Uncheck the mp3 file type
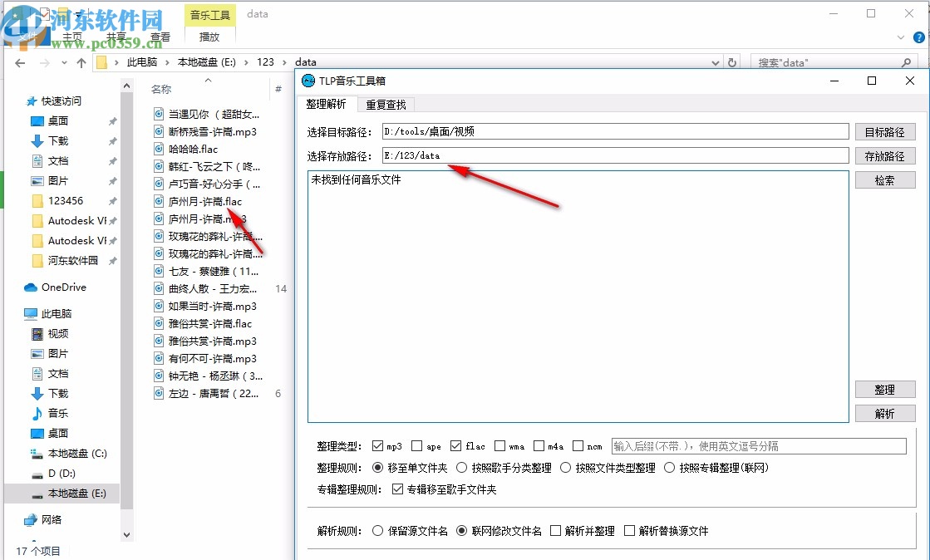Viewport: 930px width, 560px height. coord(378,445)
